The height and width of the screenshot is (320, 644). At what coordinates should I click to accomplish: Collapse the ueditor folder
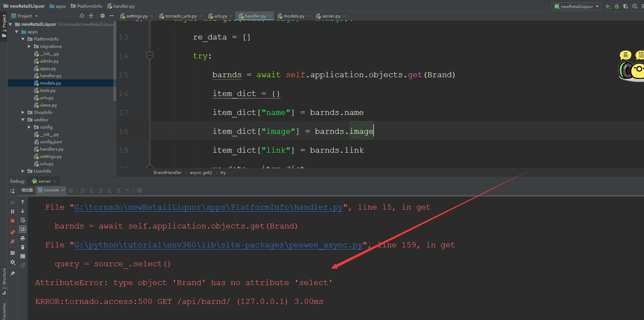(x=23, y=119)
